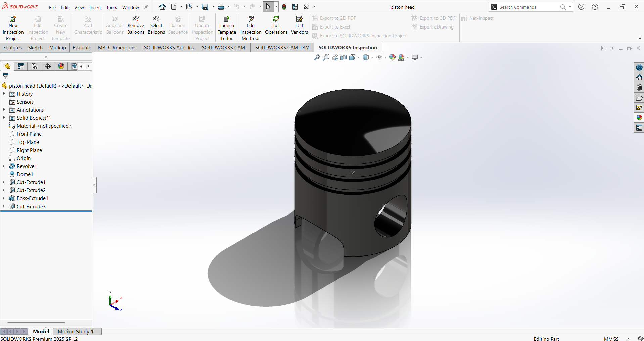Screen dimensions: 644x341
Task: Open the Search Commands dropdown arrow
Action: 570,7
